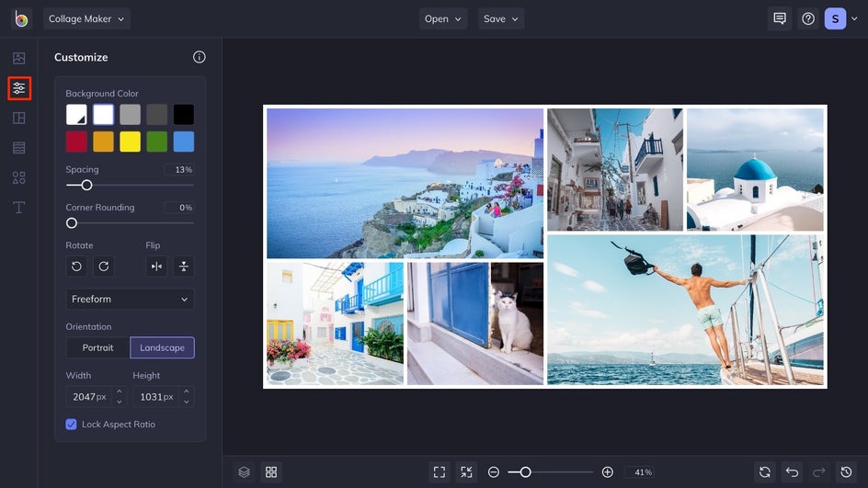Open the Graphics shapes sidebar icon
Viewport: 868px width, 488px height.
(x=18, y=177)
